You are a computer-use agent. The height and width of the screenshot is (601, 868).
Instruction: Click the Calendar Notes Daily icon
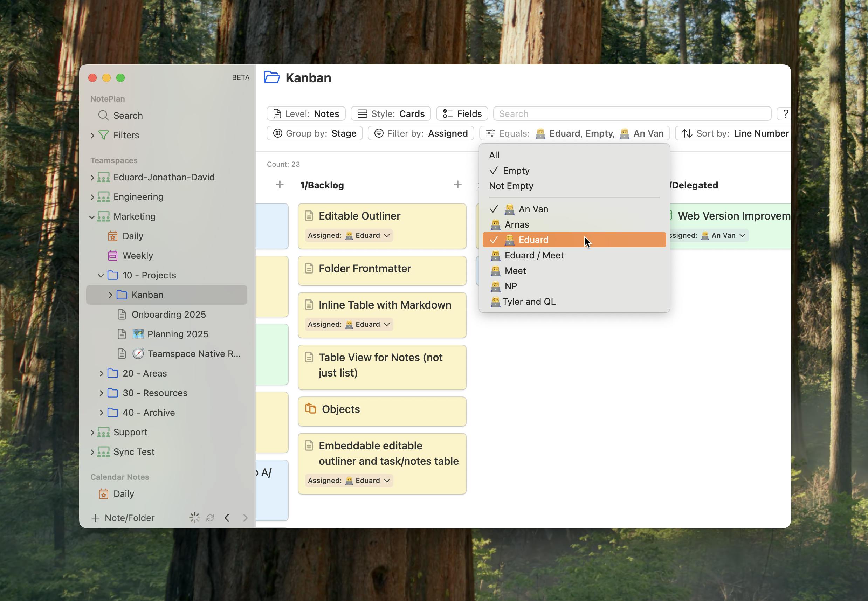104,494
